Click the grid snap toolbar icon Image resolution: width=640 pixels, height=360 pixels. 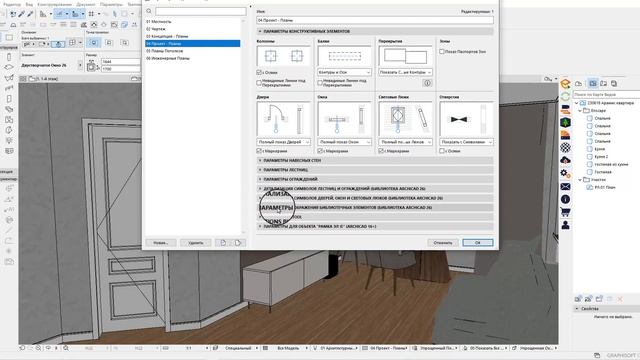click(91, 14)
